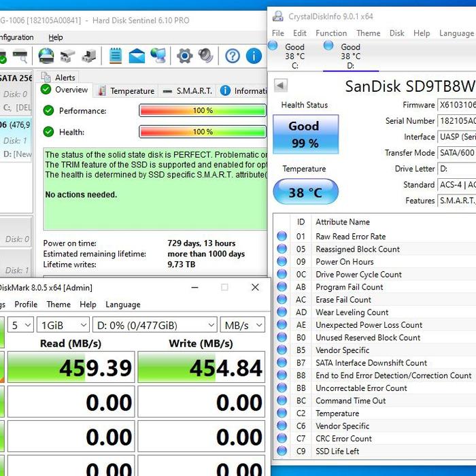The width and height of the screenshot is (476, 476).
Task: Click the disk with magnifier toolbar icon
Action: (x=20, y=56)
